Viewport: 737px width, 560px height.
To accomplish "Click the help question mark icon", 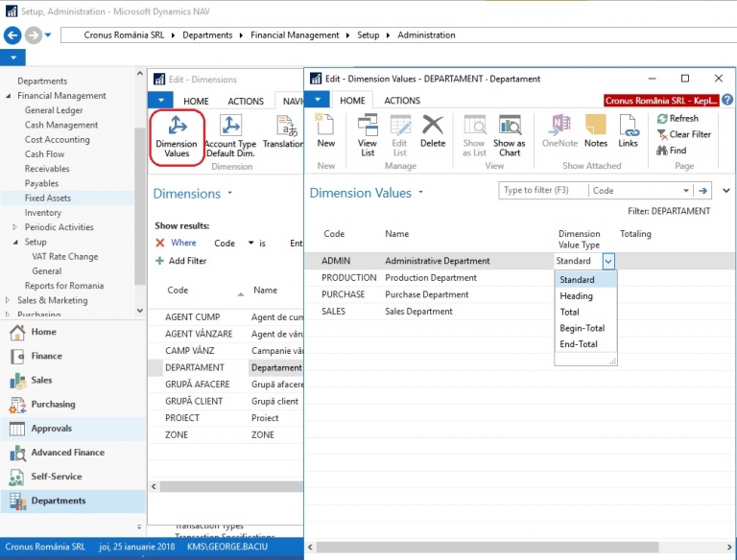I will (727, 100).
